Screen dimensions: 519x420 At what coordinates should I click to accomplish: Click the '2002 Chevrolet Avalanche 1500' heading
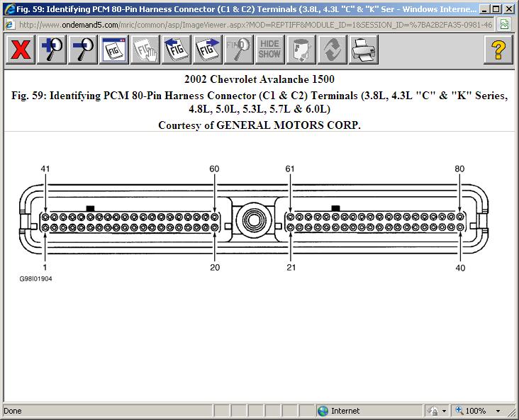click(259, 79)
